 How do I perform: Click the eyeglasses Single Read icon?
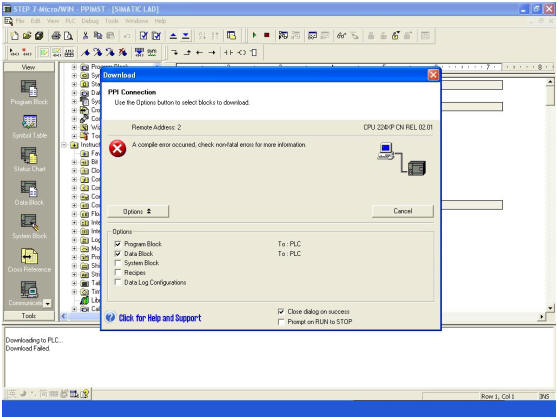pyautogui.click(x=342, y=36)
